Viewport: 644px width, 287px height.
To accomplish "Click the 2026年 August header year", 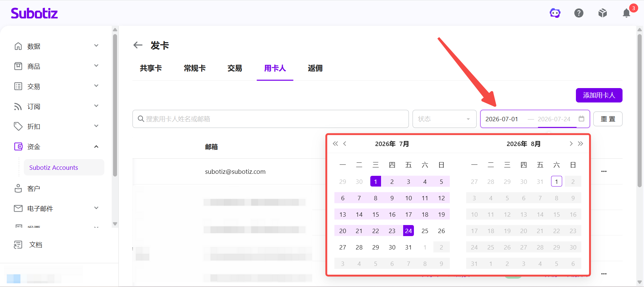I will [517, 144].
